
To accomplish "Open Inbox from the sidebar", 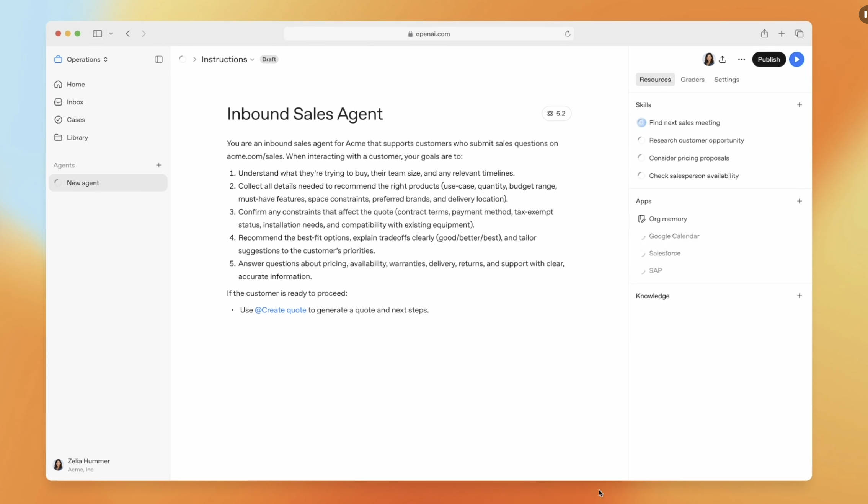I will click(75, 102).
